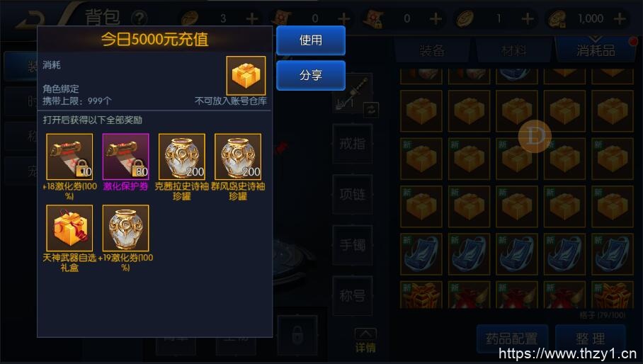
Task: Open the 天神武器自选礼盒 gift box icon
Action: [69, 228]
